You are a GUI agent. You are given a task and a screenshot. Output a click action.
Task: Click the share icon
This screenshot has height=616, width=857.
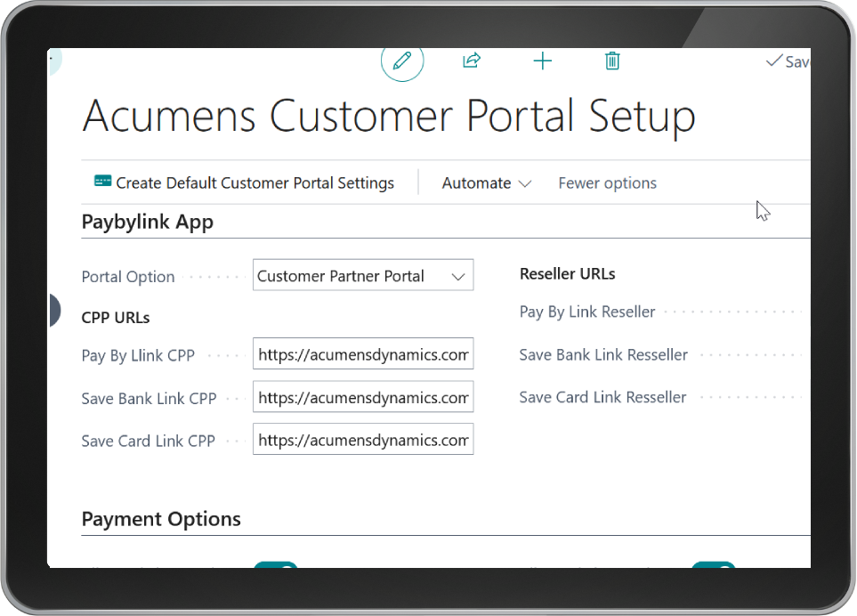(x=471, y=61)
